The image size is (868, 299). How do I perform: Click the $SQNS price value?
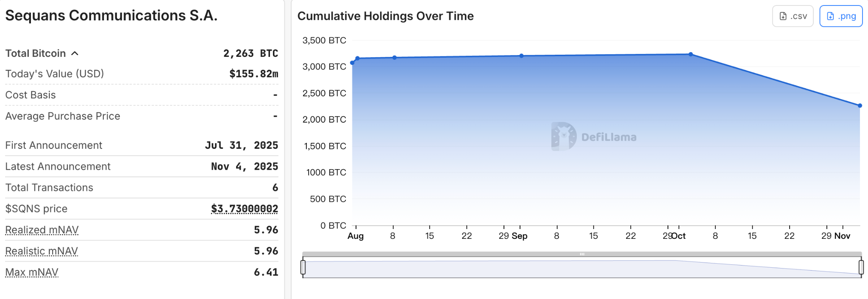(245, 209)
